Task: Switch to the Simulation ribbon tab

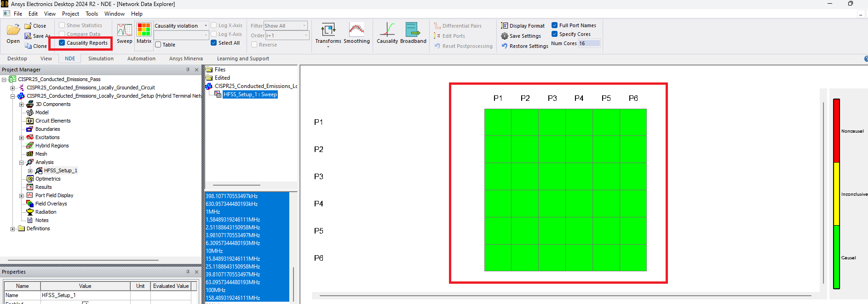Action: coord(101,58)
